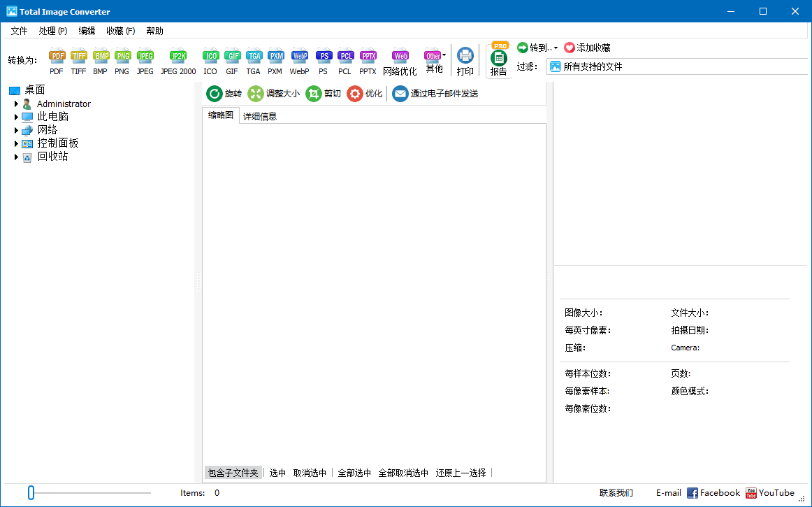
Task: Click the PDF conversion format icon
Action: pyautogui.click(x=57, y=57)
